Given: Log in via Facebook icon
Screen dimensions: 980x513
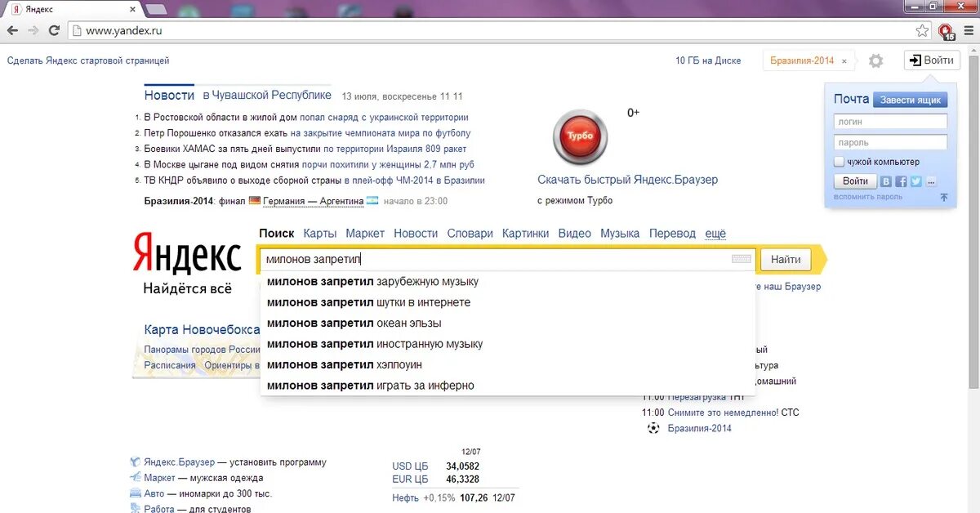Looking at the screenshot, I should click(x=901, y=181).
